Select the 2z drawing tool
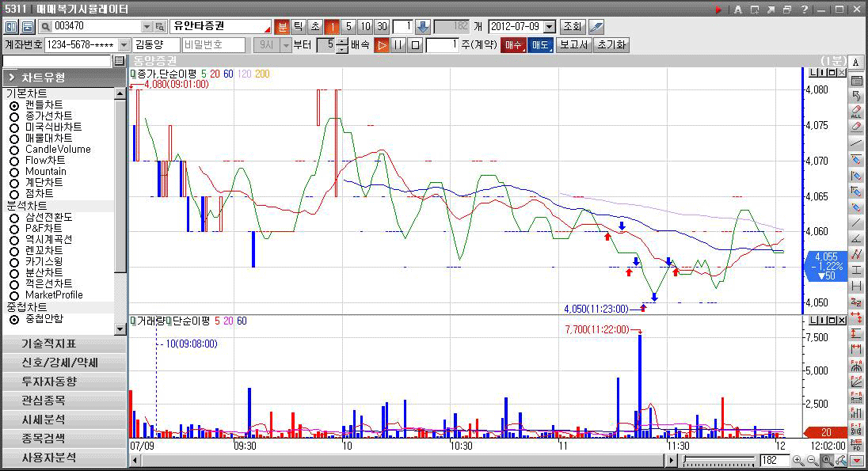 (x=856, y=302)
